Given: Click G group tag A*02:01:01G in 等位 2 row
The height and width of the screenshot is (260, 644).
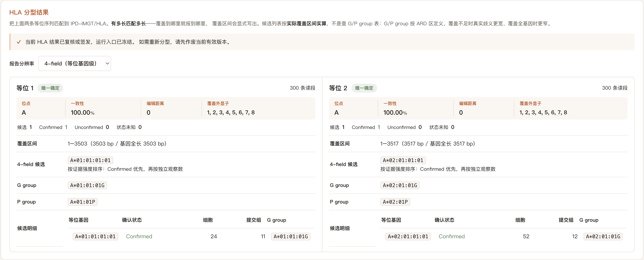Looking at the screenshot, I should pos(400,185).
